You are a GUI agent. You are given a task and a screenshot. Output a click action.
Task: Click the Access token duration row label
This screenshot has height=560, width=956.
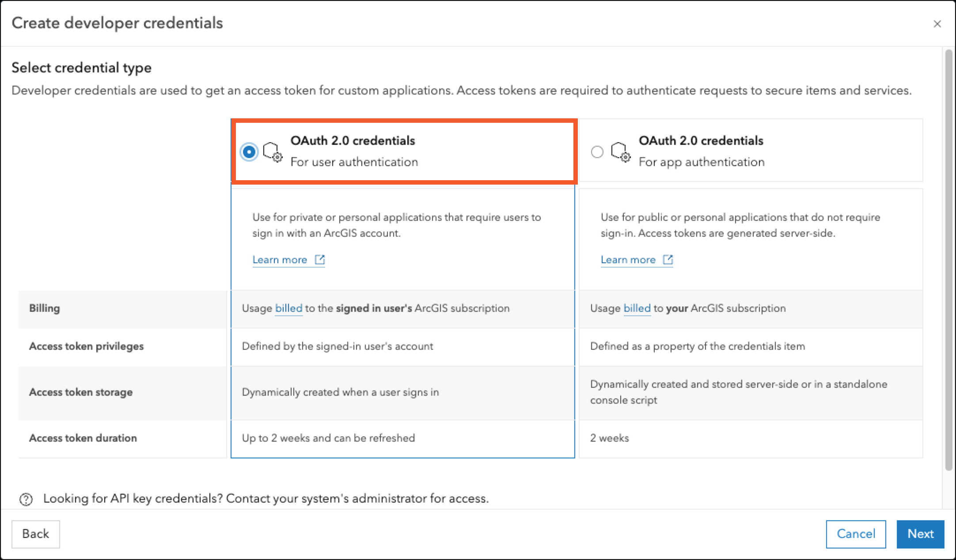click(83, 438)
